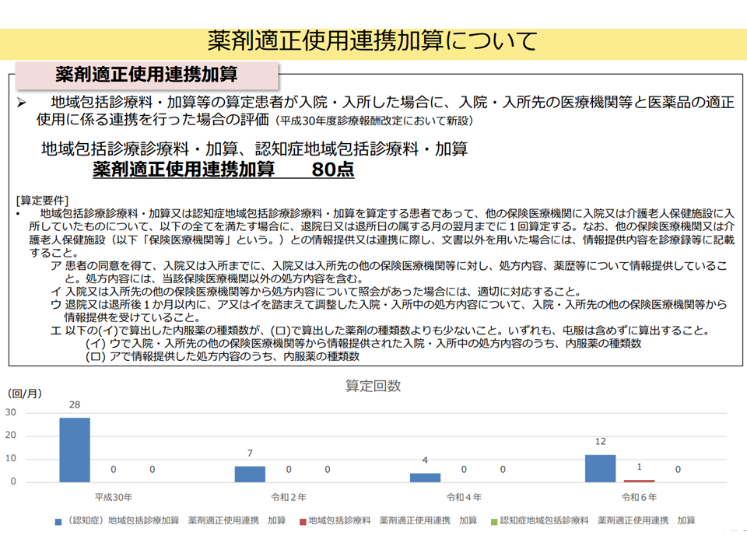
Task: Click the x-axis label 令和2年
Action: coord(289,497)
